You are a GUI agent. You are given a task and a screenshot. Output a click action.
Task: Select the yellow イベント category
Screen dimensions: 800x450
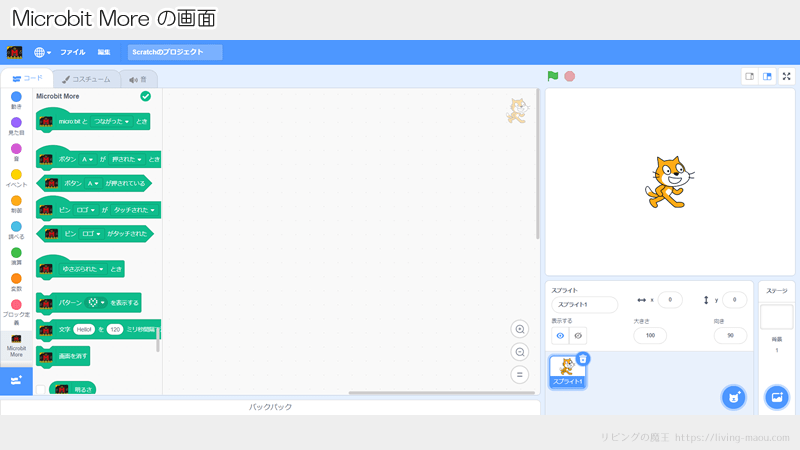[x=16, y=178]
